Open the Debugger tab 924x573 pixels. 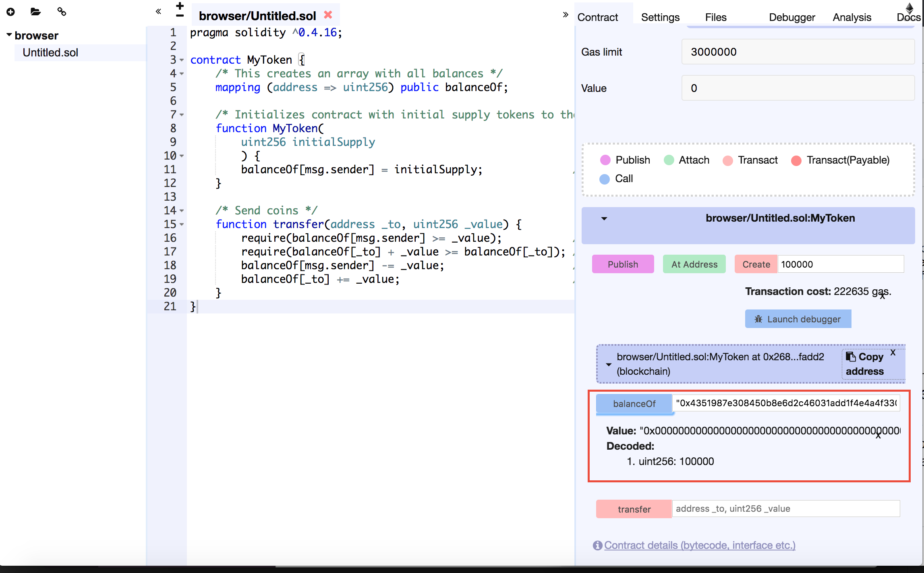[x=791, y=17]
